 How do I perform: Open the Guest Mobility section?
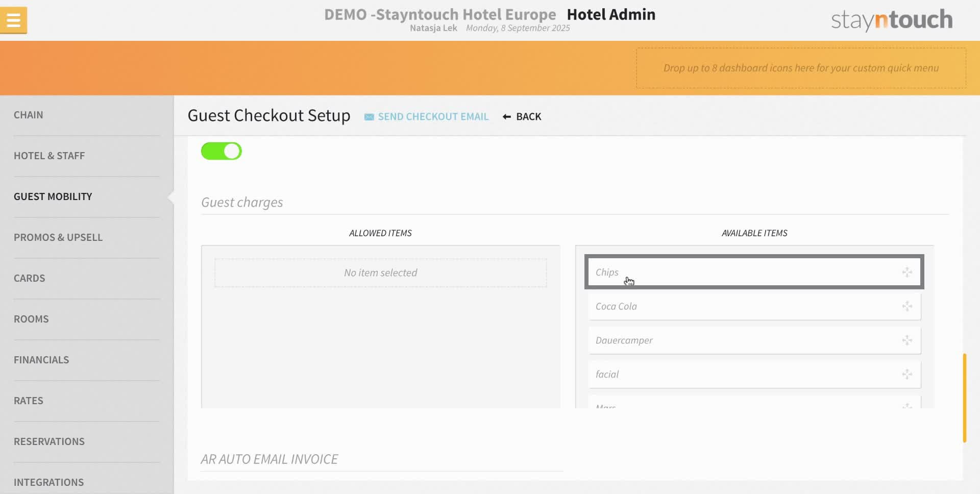coord(53,196)
